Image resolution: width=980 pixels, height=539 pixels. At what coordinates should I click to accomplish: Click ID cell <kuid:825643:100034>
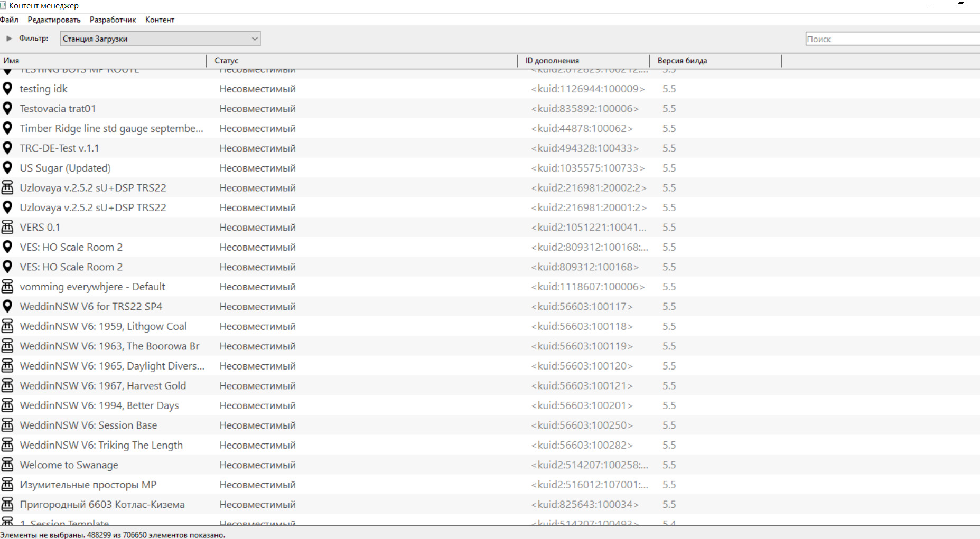585,505
